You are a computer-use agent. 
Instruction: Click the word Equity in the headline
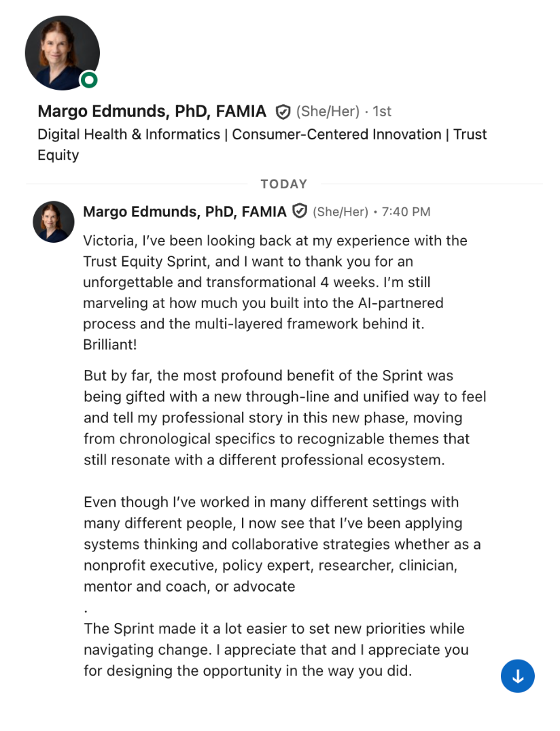[58, 155]
